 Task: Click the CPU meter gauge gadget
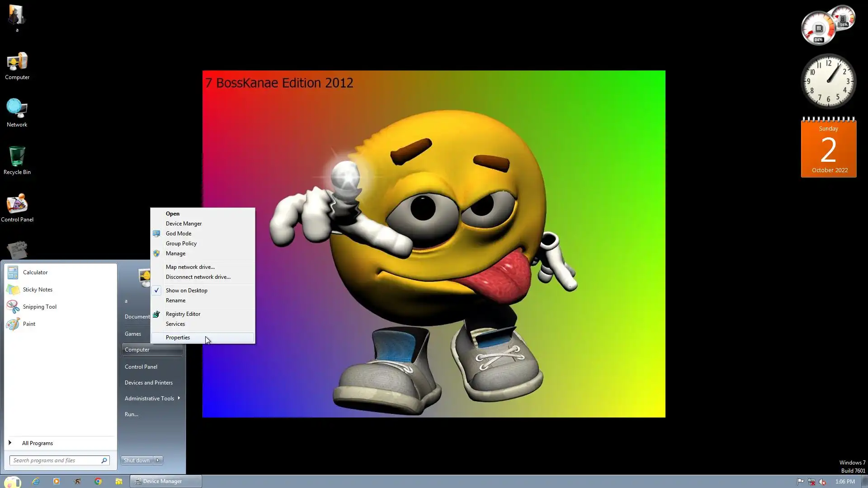[819, 28]
